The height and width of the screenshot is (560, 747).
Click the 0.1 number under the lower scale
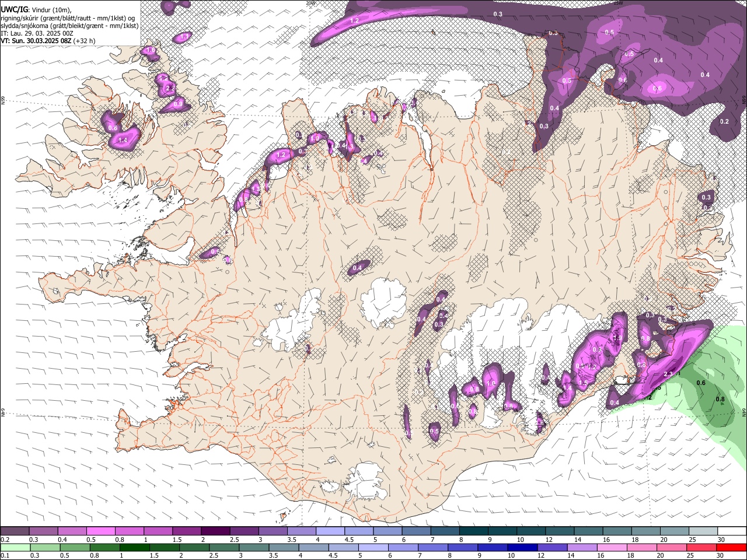5,555
